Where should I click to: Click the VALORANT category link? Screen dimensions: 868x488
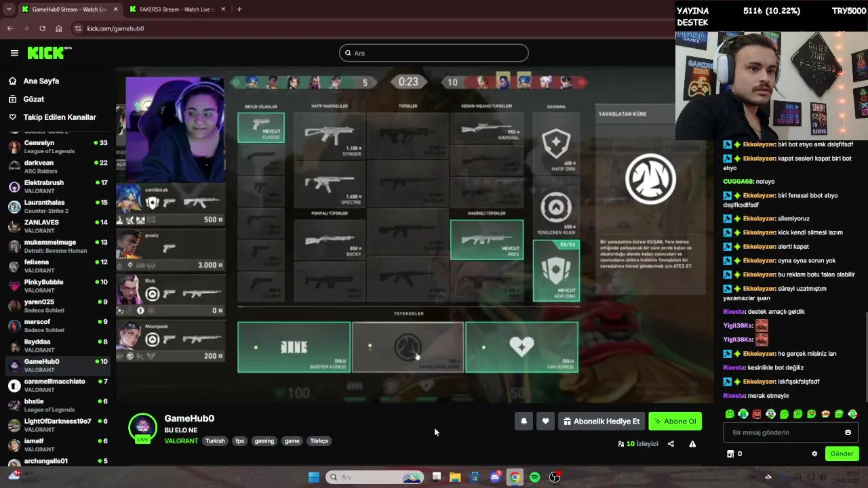click(181, 441)
